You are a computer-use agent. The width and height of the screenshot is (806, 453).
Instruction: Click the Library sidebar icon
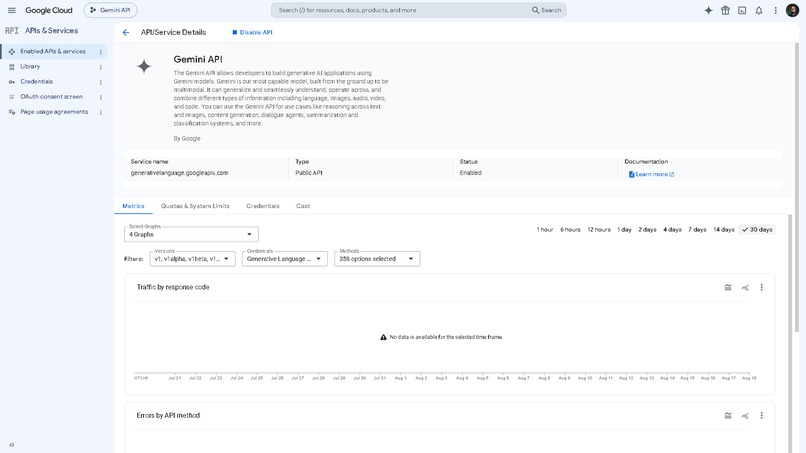12,67
